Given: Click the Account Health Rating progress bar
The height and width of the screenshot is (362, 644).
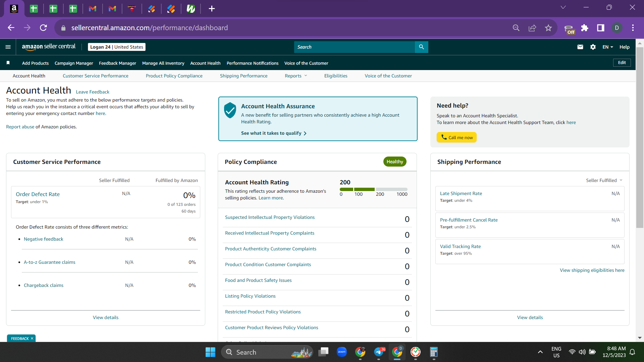Looking at the screenshot, I should tap(373, 189).
